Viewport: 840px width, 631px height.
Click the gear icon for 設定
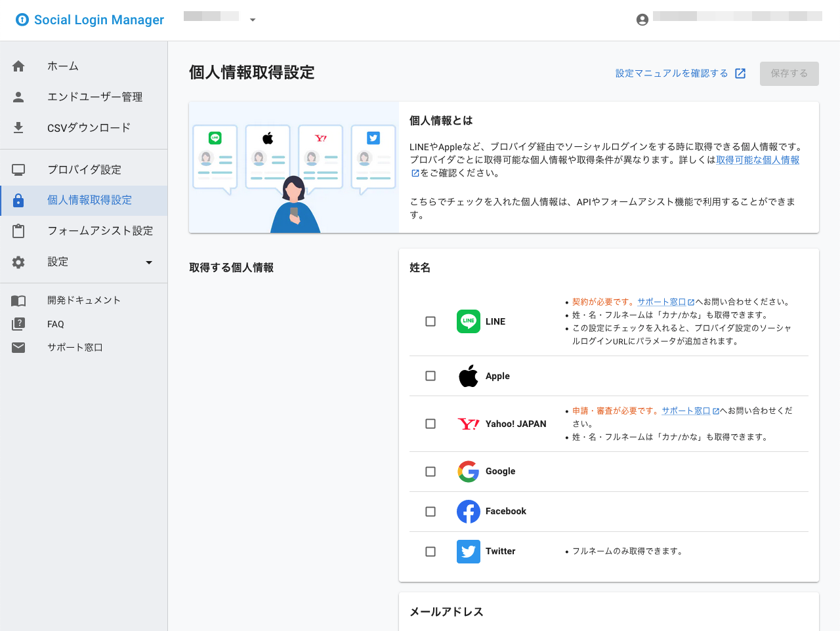18,262
